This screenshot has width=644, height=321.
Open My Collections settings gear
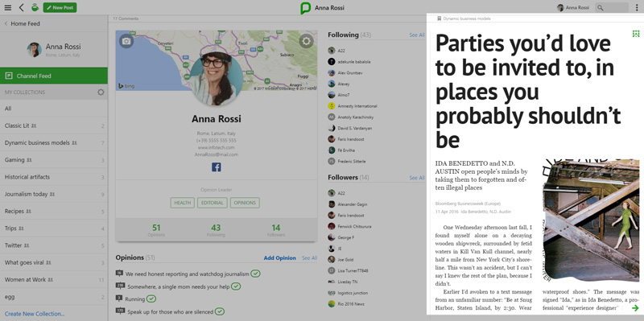click(x=101, y=93)
